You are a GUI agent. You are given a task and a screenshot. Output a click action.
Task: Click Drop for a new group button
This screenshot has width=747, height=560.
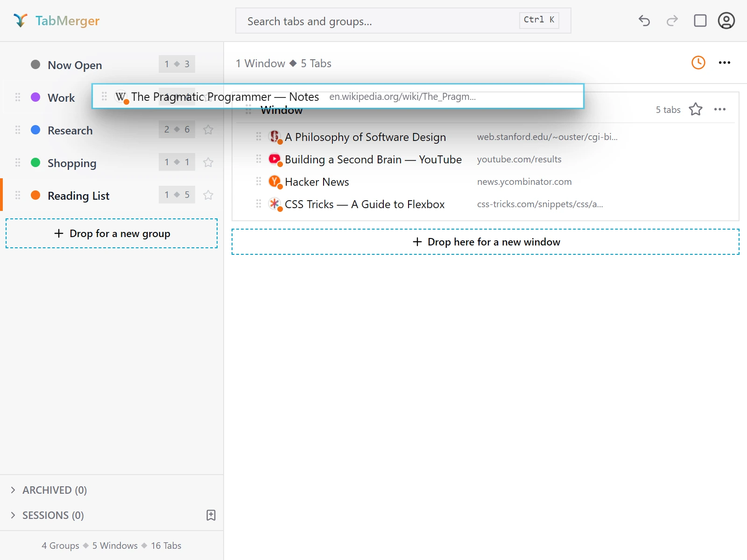click(112, 233)
